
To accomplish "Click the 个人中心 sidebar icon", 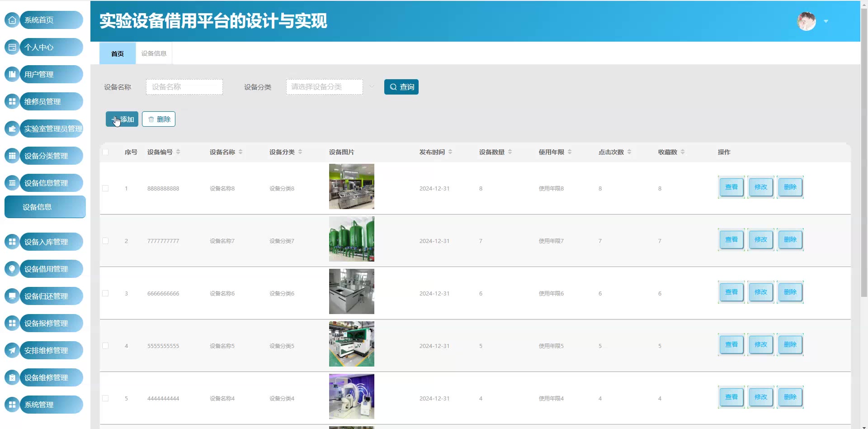I will (12, 47).
